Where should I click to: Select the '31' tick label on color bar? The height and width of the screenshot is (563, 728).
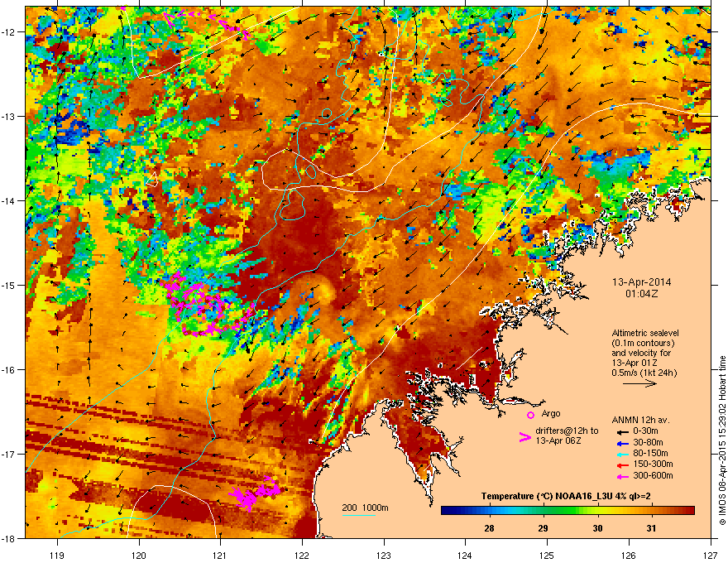click(651, 528)
